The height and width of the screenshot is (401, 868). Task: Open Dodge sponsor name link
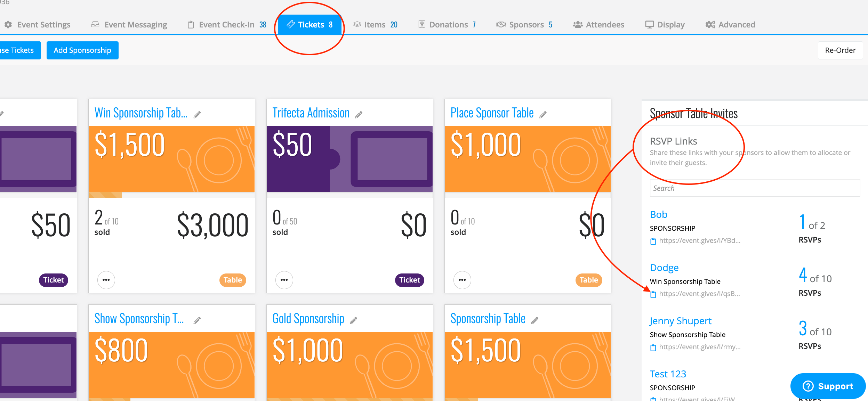[x=664, y=268]
